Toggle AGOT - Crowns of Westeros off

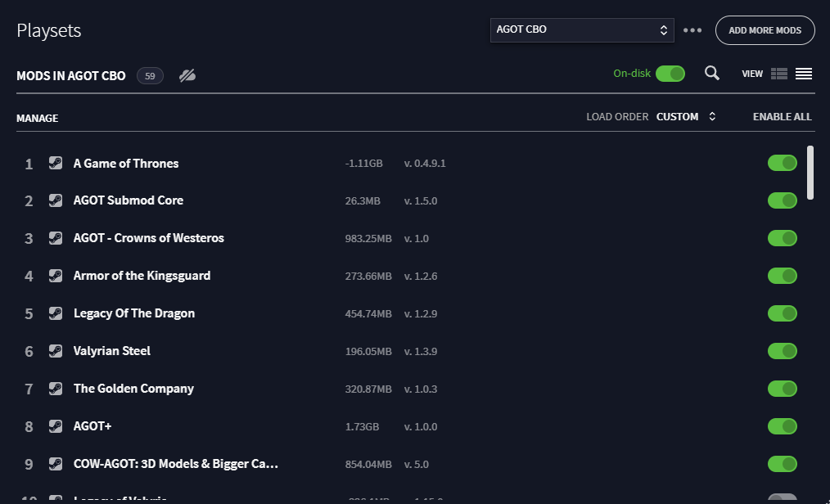click(x=783, y=238)
